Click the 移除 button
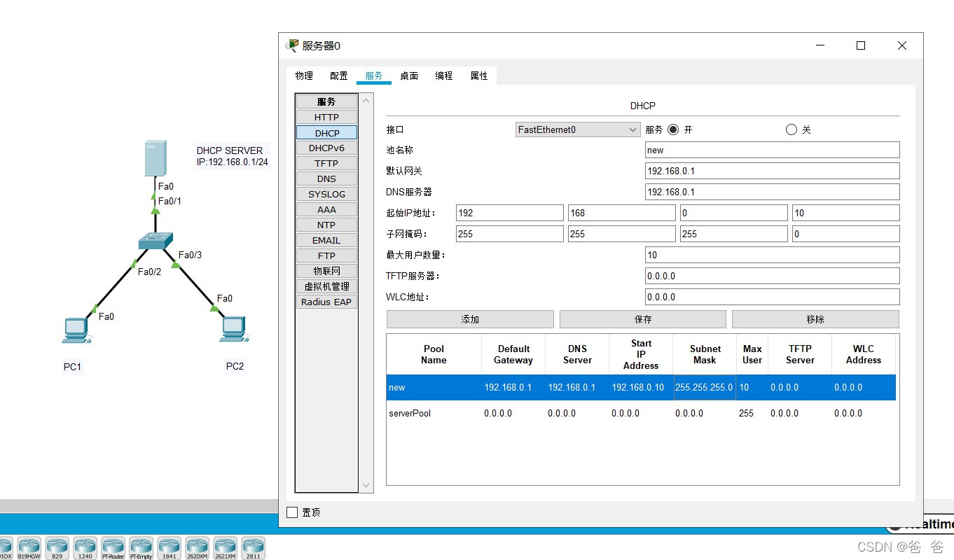Viewport: 954px width, 560px height. point(815,319)
